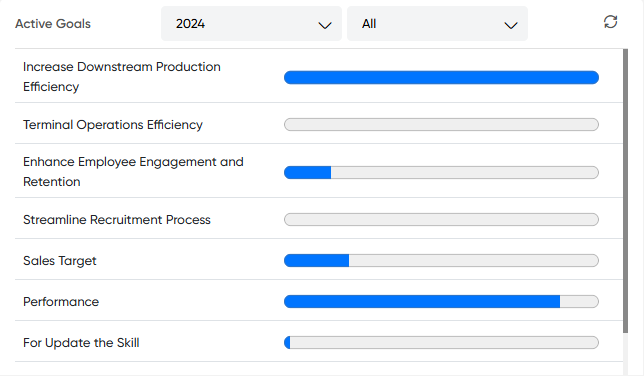Click the For Update the Skill progress bar
The width and height of the screenshot is (644, 376).
point(441,343)
